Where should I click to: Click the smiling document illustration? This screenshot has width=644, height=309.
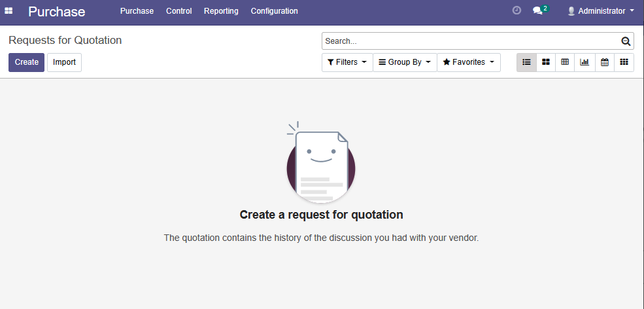(x=321, y=162)
